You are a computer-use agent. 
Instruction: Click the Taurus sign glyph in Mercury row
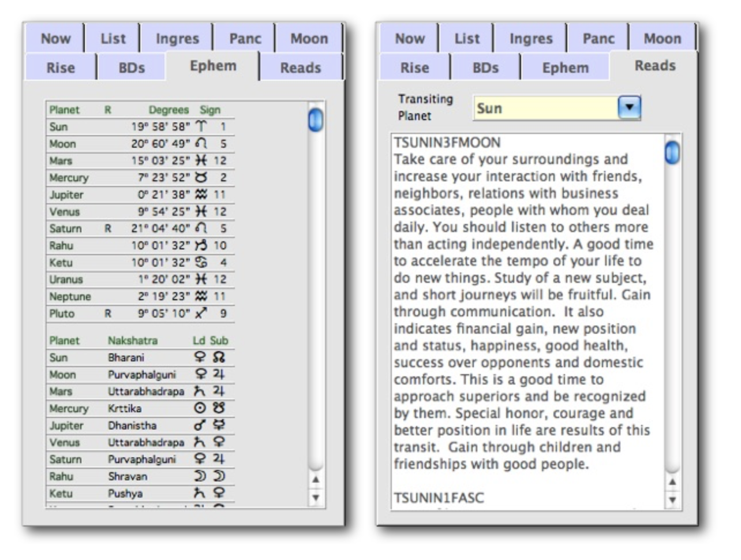point(201,177)
